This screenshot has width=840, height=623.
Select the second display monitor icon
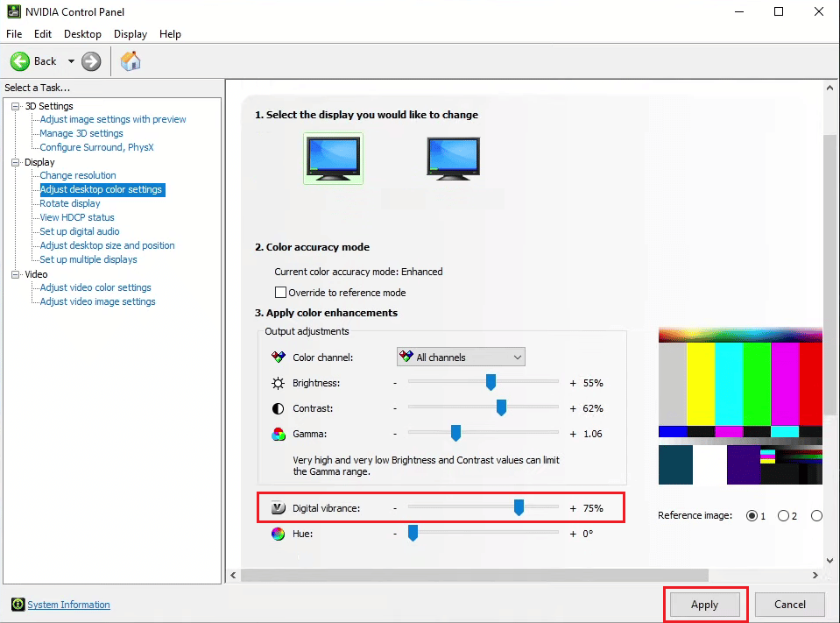tap(453, 159)
